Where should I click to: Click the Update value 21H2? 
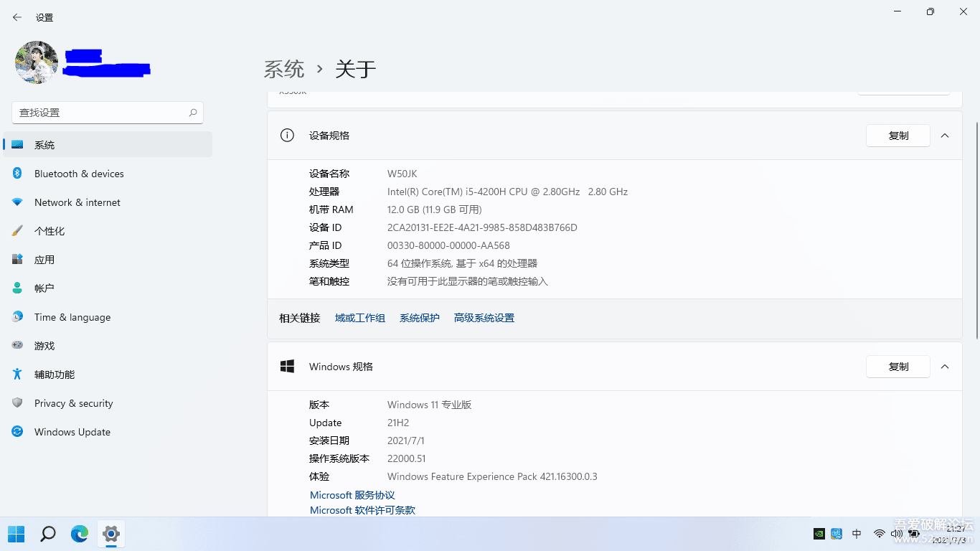pos(398,423)
